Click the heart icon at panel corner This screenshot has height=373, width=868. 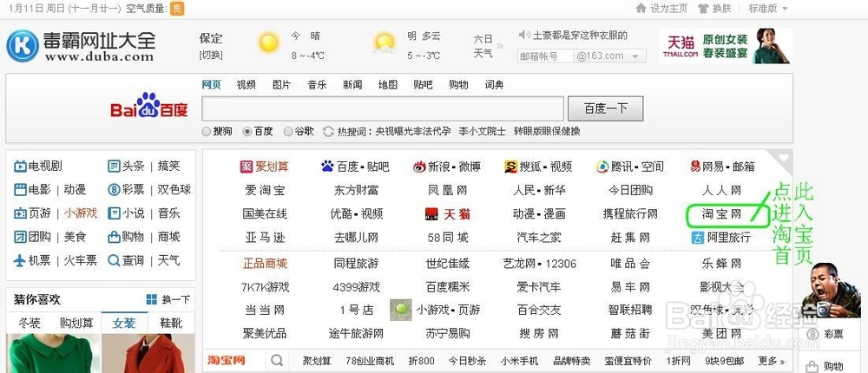pos(783,158)
